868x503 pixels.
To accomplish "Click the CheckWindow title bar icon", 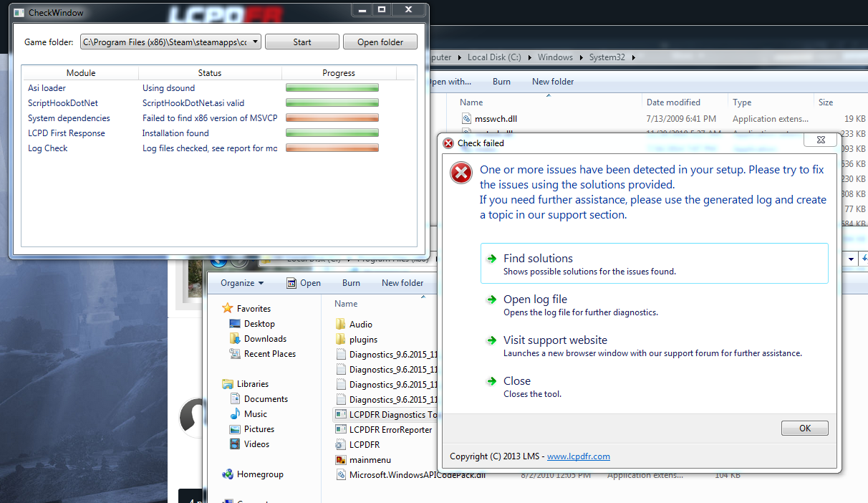I will click(x=19, y=13).
